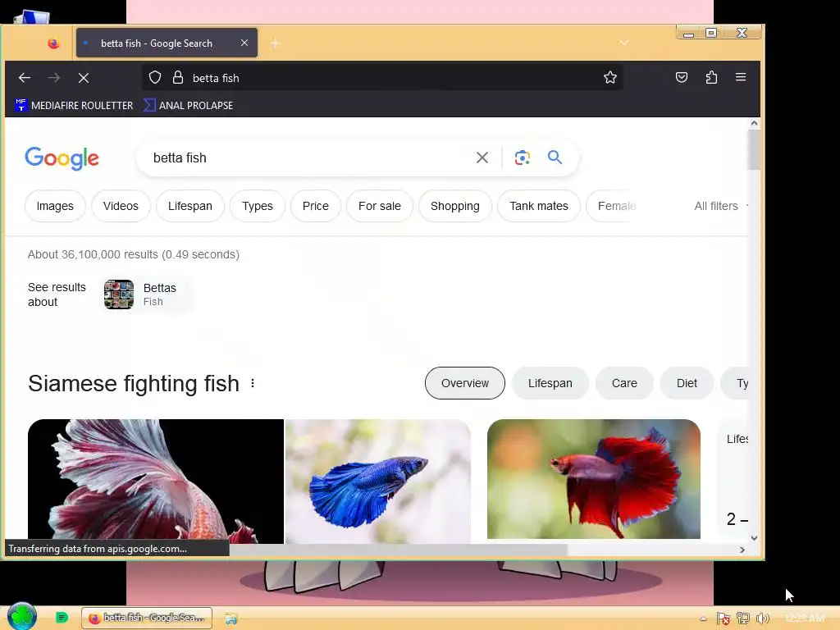
Task: Expand the All filters dropdown
Action: coord(720,206)
